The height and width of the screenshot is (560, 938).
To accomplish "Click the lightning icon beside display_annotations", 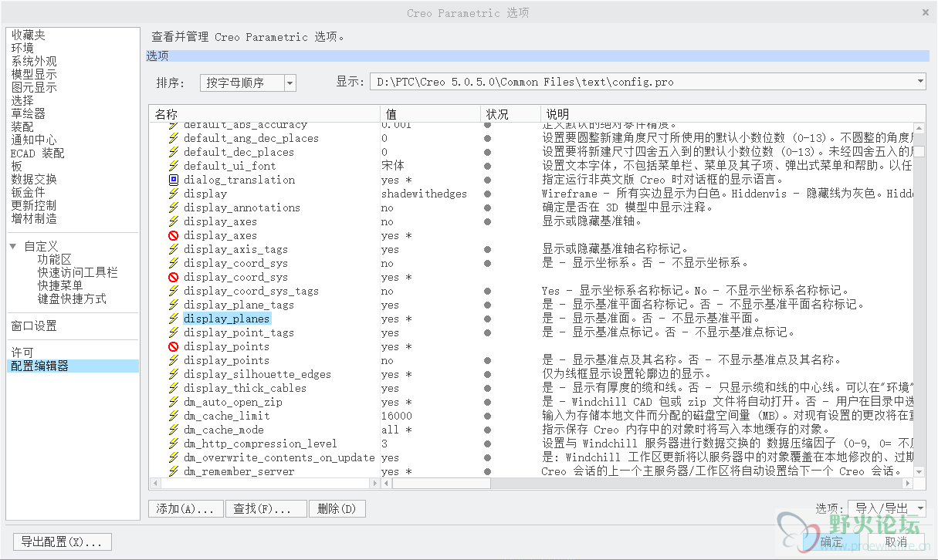I will [x=174, y=207].
